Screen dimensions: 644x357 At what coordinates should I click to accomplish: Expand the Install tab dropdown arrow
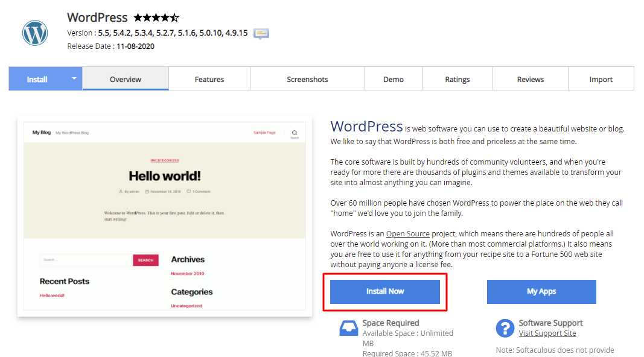74,78
